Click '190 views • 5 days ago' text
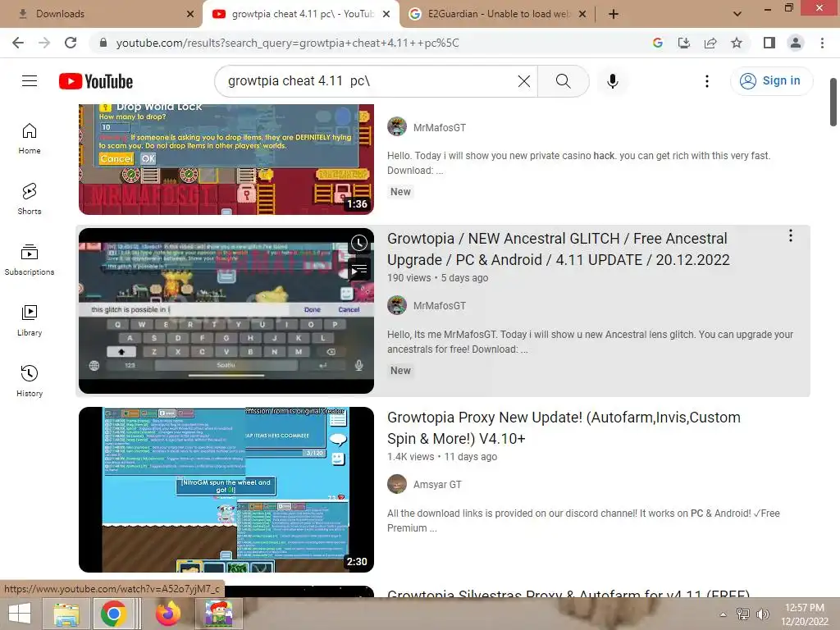The width and height of the screenshot is (840, 630). coord(438,278)
